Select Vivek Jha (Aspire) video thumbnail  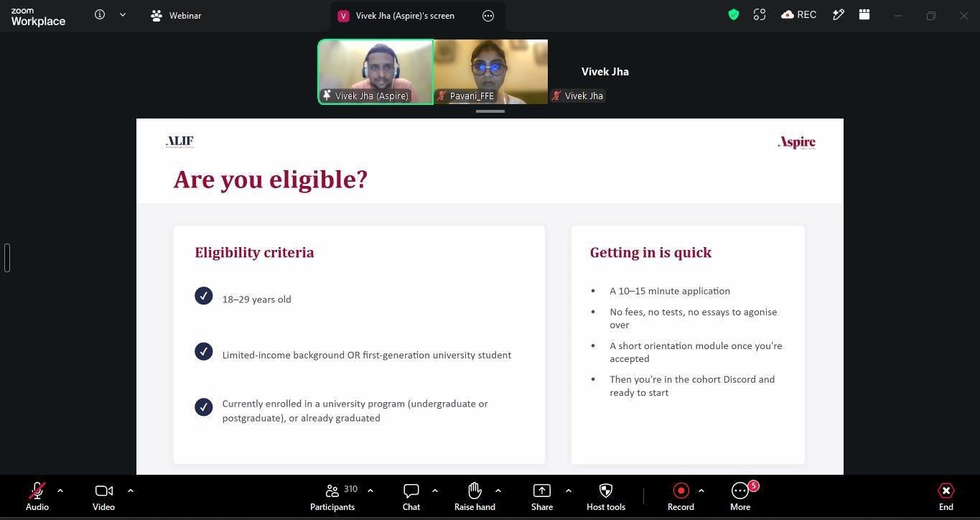click(x=375, y=72)
